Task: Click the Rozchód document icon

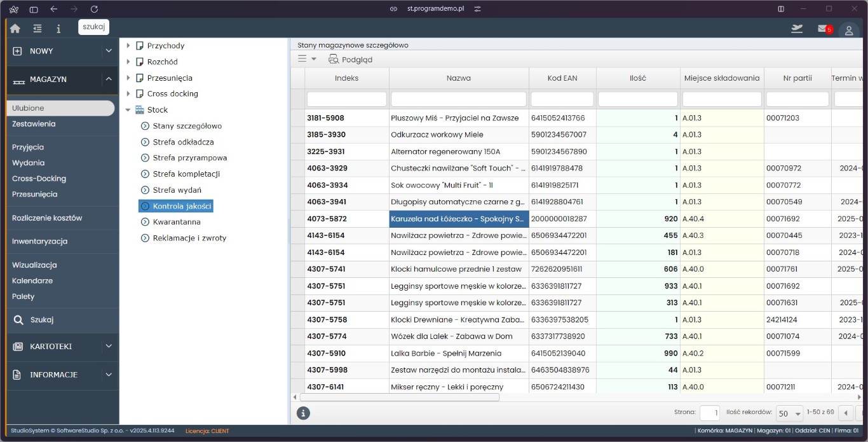Action: pyautogui.click(x=140, y=62)
